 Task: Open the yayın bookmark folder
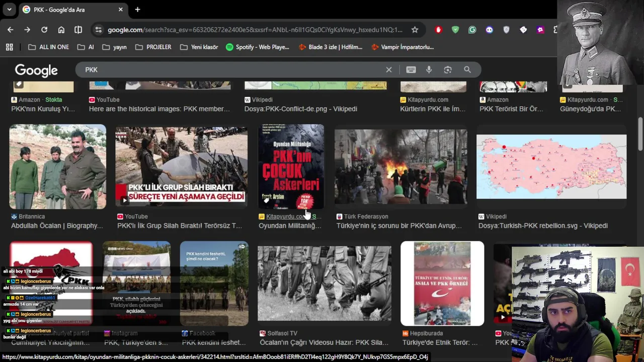pos(114,47)
